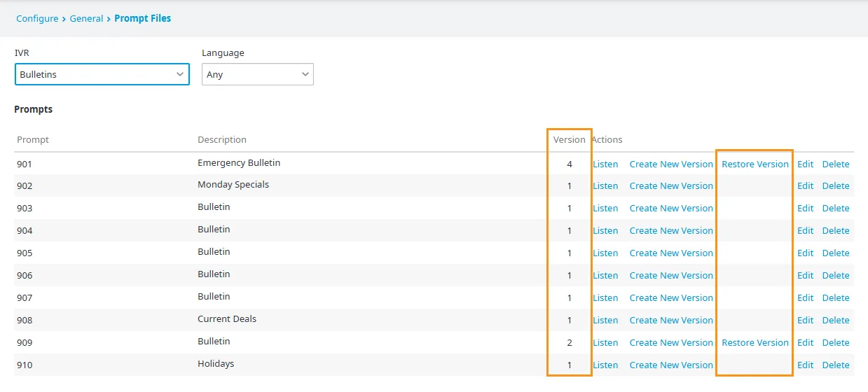Select the Monday Specials description cell

click(x=233, y=185)
